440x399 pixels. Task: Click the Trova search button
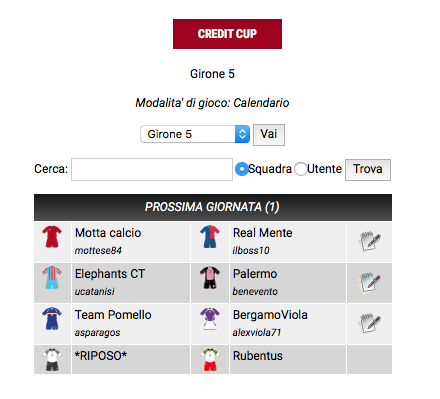click(x=368, y=170)
